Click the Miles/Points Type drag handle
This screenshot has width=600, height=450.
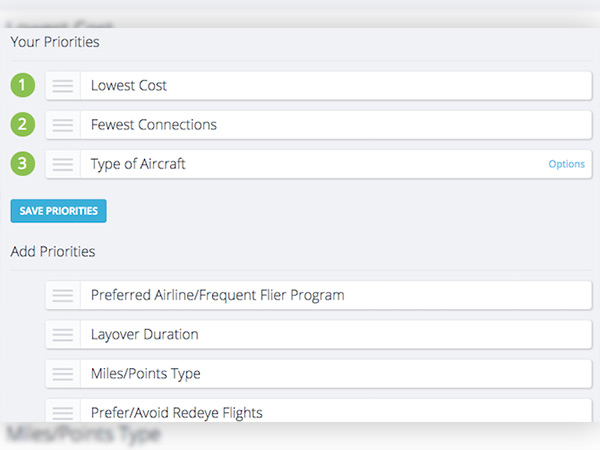pos(63,374)
